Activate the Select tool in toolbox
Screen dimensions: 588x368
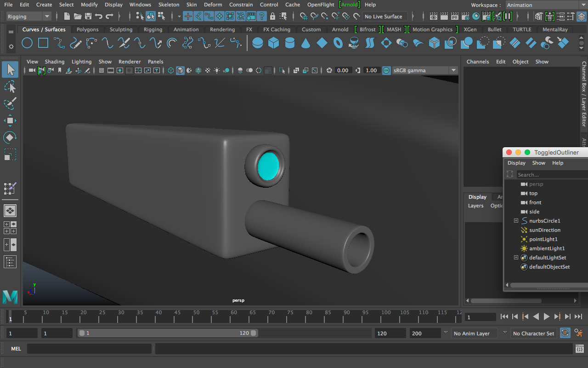pos(10,70)
